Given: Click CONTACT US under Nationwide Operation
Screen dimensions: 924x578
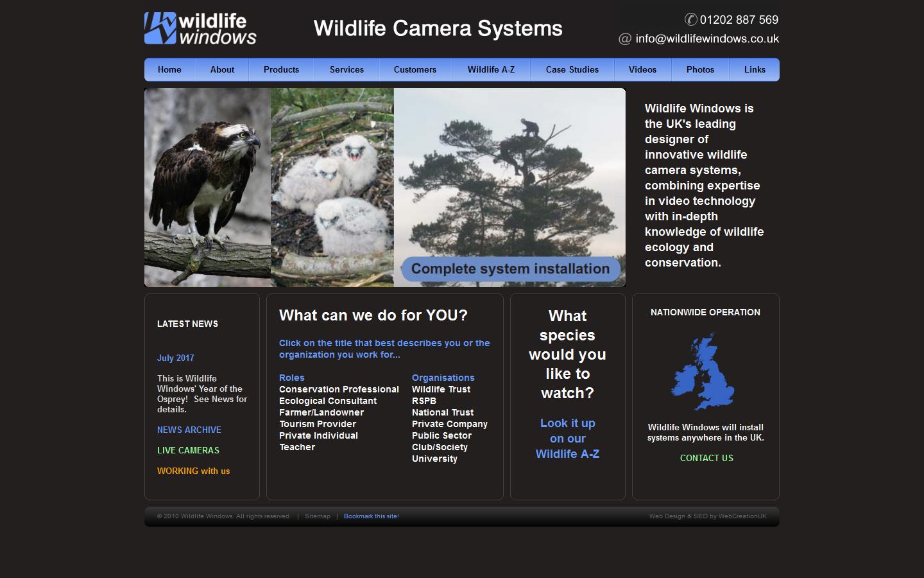Looking at the screenshot, I should pyautogui.click(x=706, y=458).
